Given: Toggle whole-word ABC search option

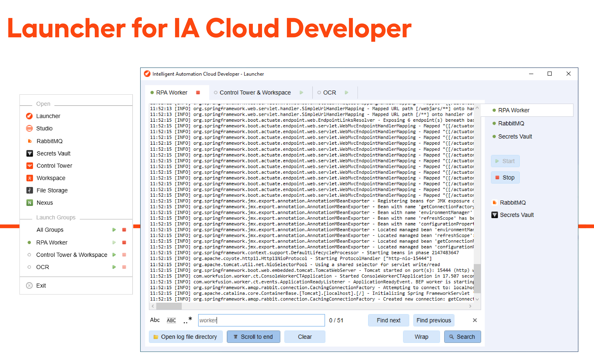Looking at the screenshot, I should click(x=171, y=320).
